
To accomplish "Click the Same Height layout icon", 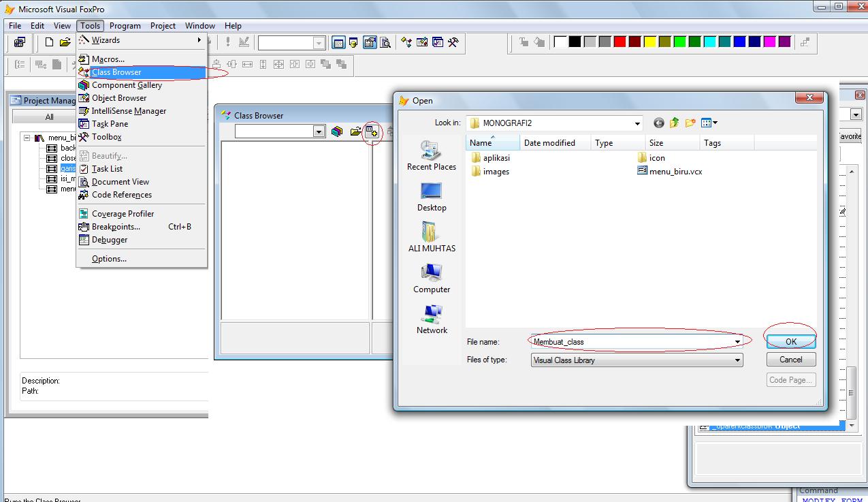I will point(263,64).
